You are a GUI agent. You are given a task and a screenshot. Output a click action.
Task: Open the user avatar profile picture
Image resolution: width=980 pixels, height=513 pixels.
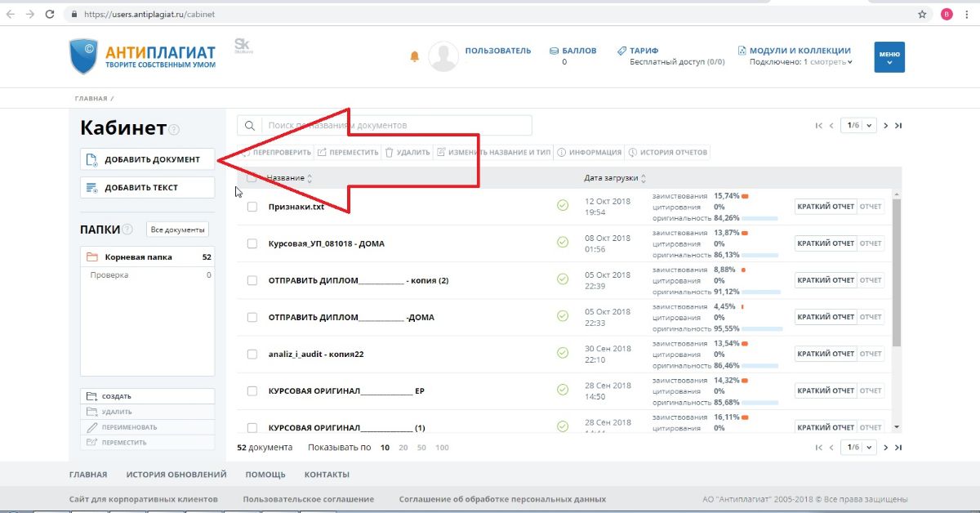pyautogui.click(x=443, y=56)
